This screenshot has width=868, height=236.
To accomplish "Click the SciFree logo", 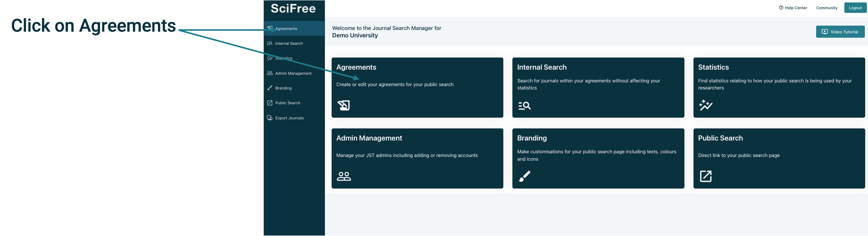I will [293, 8].
